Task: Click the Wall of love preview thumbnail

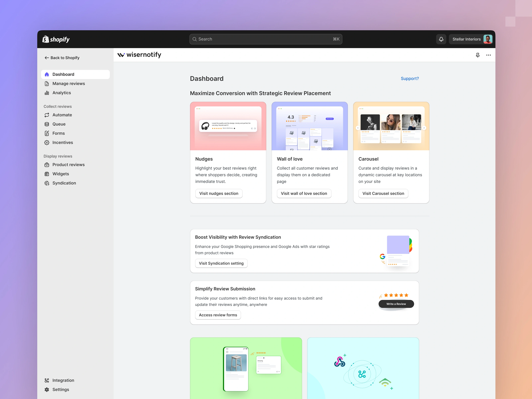Action: (x=310, y=126)
